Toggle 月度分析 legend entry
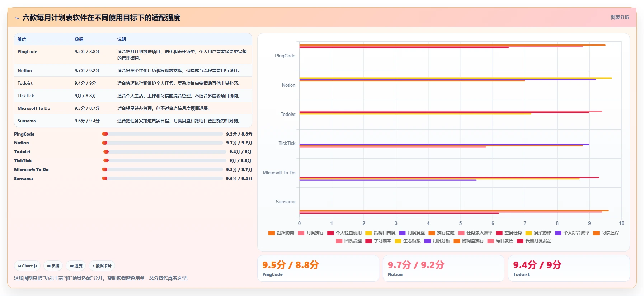 point(437,241)
